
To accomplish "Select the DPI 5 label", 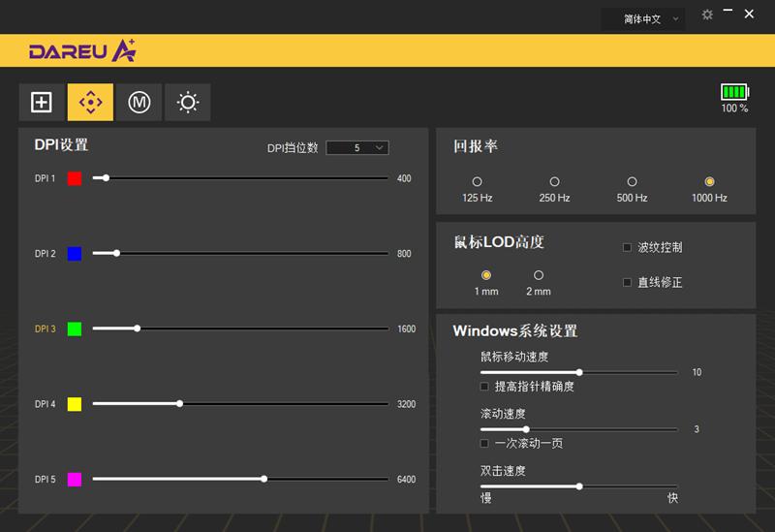I will click(x=45, y=479).
